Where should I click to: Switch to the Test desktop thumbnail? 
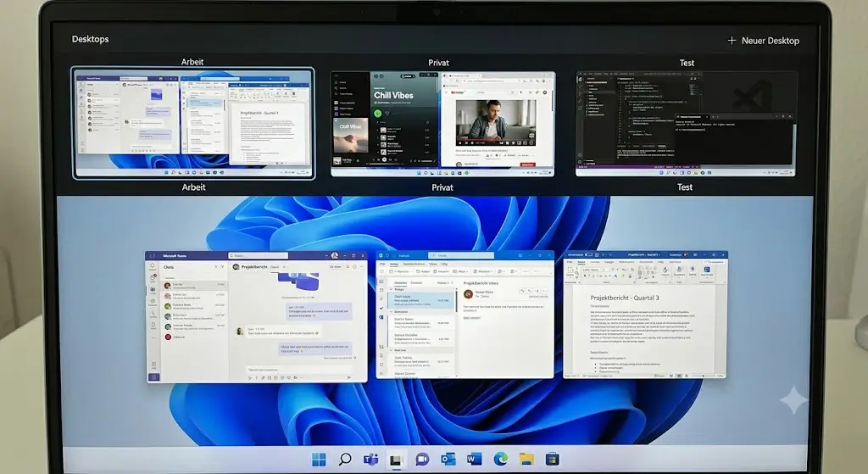(686, 124)
